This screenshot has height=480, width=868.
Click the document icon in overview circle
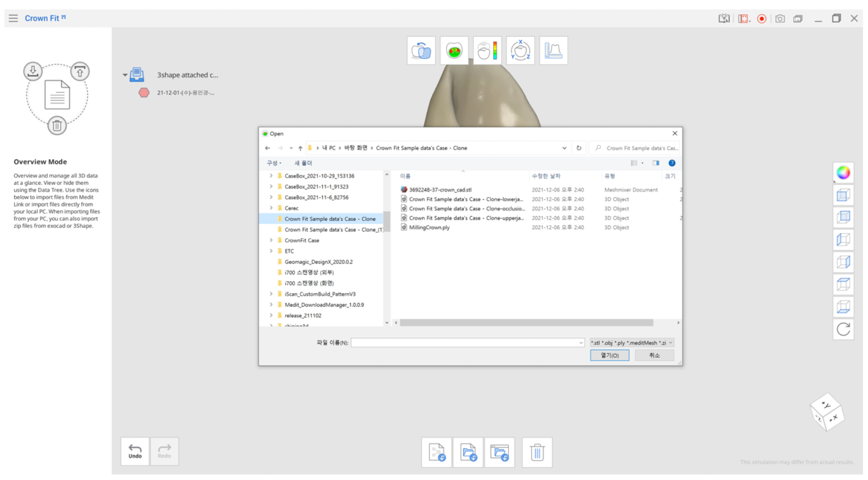click(57, 95)
